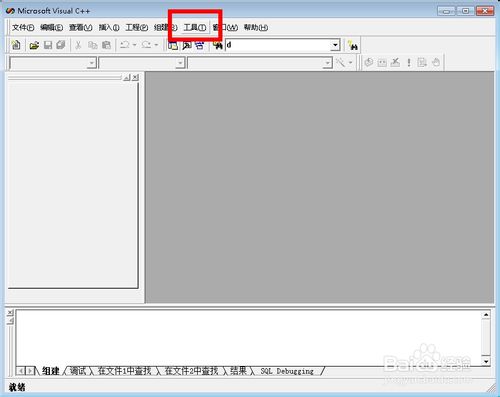
Task: Click the output tabs scroll-left arrow
Action: click(21, 371)
